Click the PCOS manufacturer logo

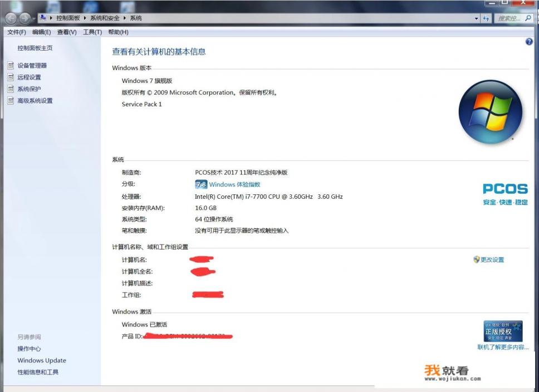506,194
